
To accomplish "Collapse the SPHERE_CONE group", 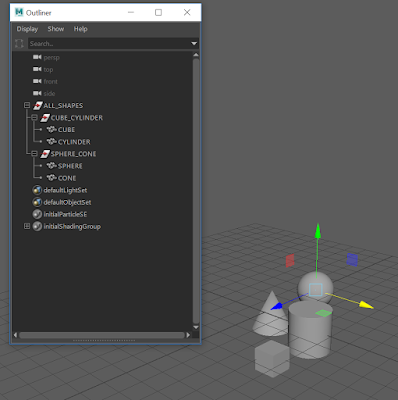I will pyautogui.click(x=34, y=154).
